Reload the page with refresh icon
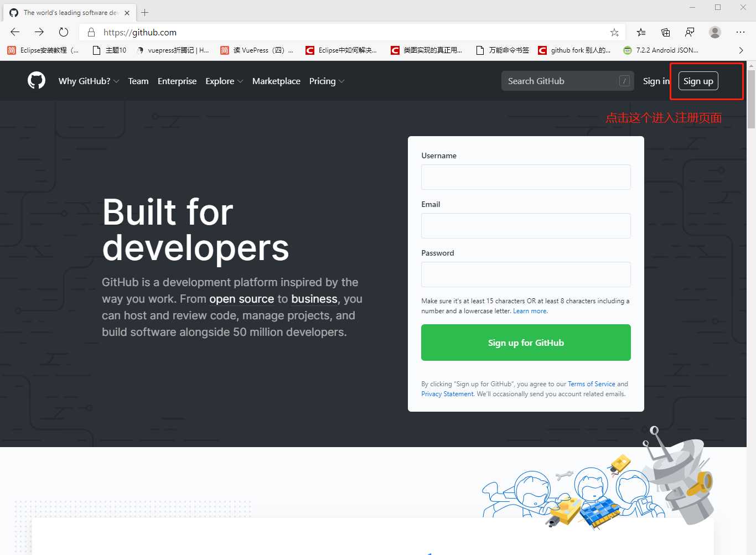This screenshot has height=555, width=756. point(64,32)
